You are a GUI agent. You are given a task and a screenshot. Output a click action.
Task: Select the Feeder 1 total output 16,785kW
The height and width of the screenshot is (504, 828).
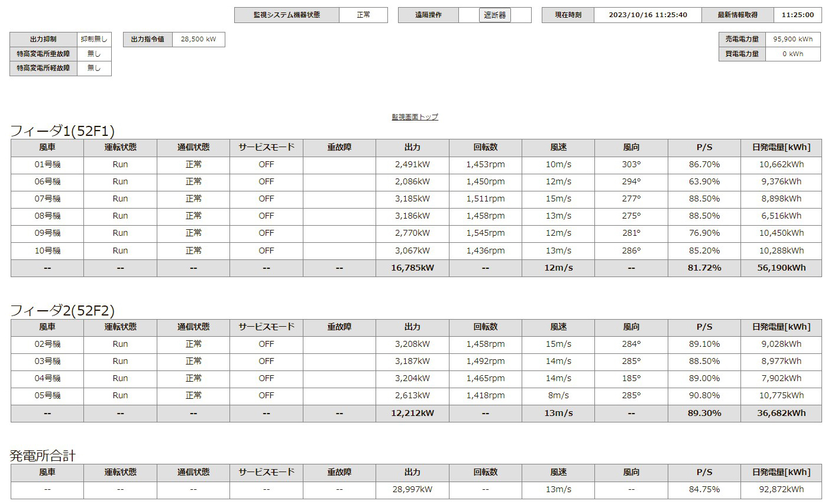tap(412, 268)
